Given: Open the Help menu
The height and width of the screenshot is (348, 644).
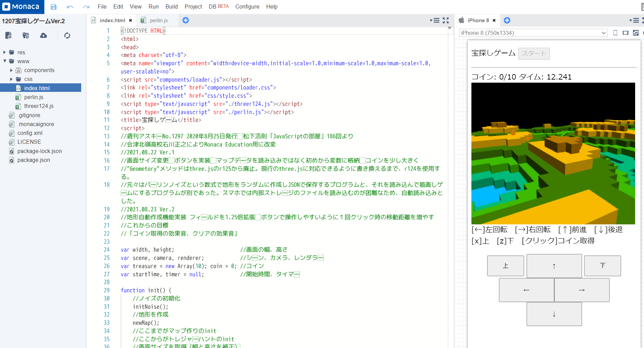Looking at the screenshot, I should coord(272,6).
